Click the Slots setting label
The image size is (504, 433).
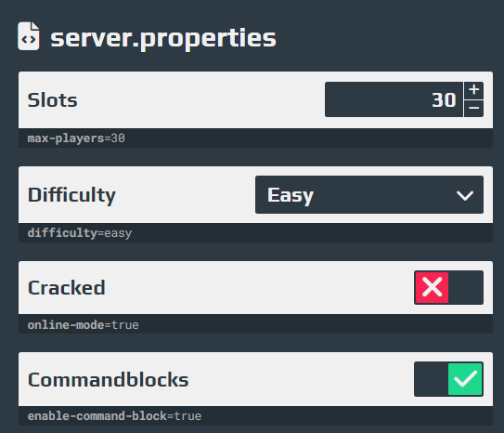point(52,100)
